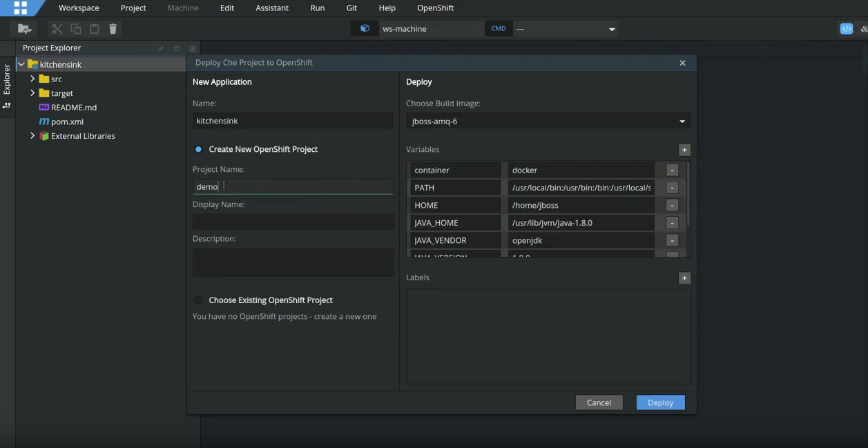The height and width of the screenshot is (448, 868).
Task: Remove the JAVA_HOME variable row
Action: coord(672,223)
